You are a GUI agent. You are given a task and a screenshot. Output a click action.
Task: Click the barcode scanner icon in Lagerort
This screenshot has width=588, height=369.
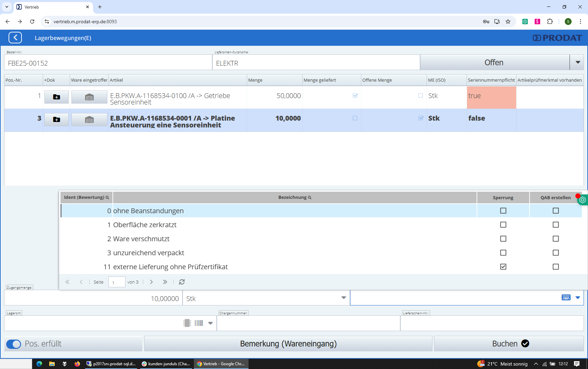pyautogui.click(x=199, y=323)
